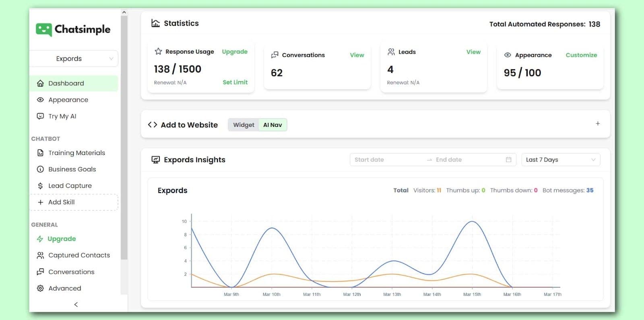Click the Training Materials document icon
The height and width of the screenshot is (320, 644).
pyautogui.click(x=40, y=153)
